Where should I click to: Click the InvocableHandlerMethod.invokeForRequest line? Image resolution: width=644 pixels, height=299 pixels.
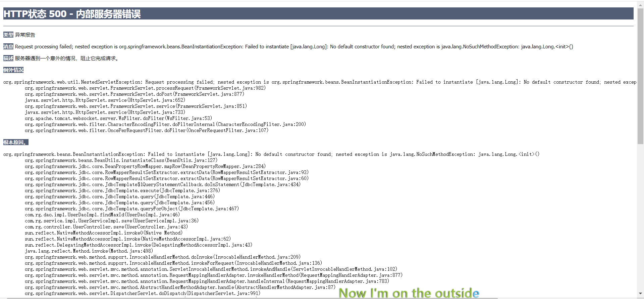pos(173,263)
